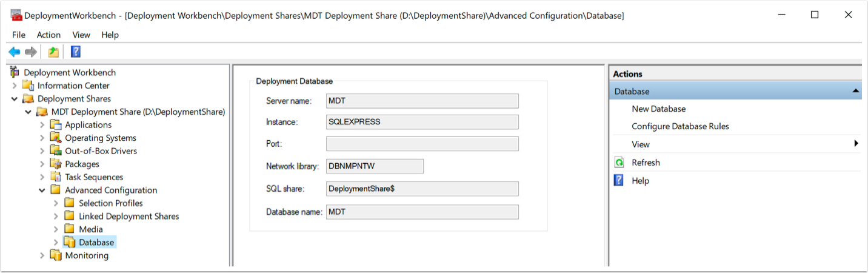Viewport: 868px width, 273px height.
Task: Click Refresh in the Actions pane
Action: (x=646, y=163)
